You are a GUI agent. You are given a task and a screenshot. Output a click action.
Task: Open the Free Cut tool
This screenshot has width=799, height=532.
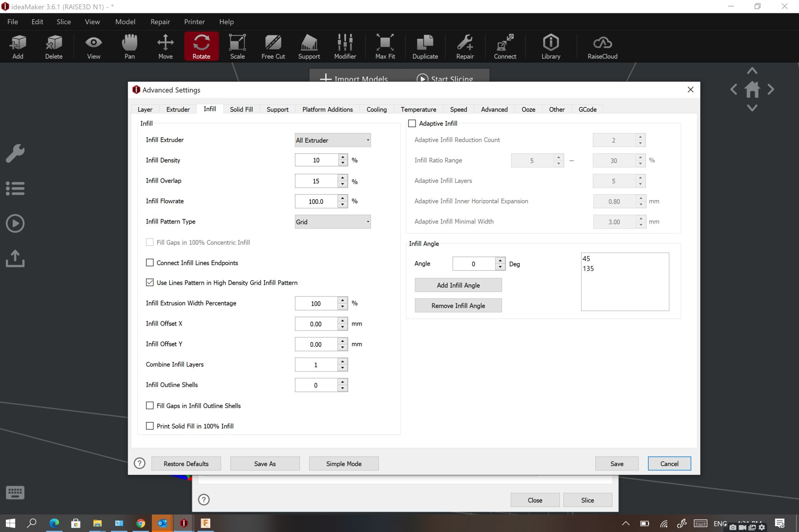click(273, 46)
